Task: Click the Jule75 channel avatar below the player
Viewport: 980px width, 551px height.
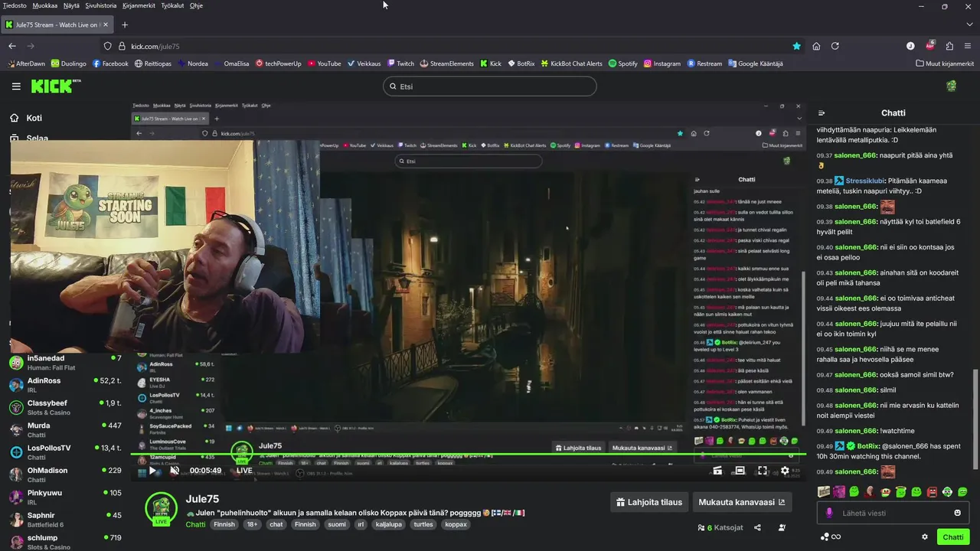Action: (x=161, y=509)
